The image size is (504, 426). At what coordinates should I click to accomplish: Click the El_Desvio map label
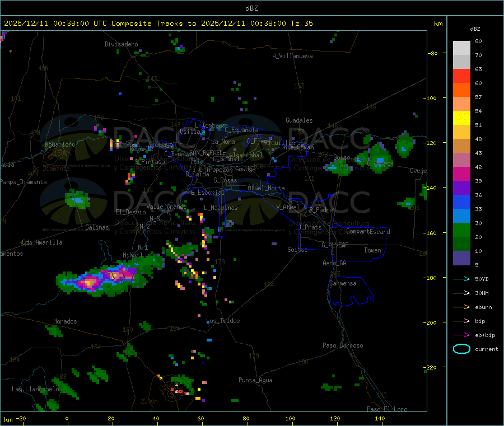coord(131,212)
